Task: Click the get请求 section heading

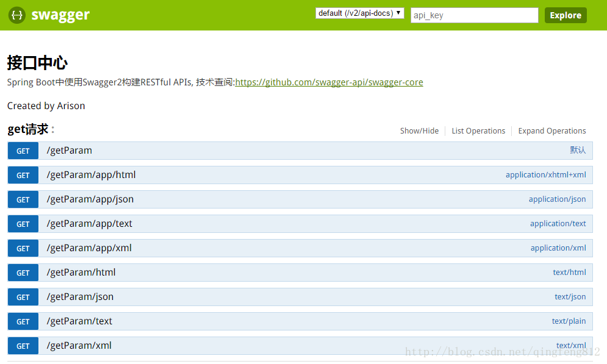Action: [28, 129]
